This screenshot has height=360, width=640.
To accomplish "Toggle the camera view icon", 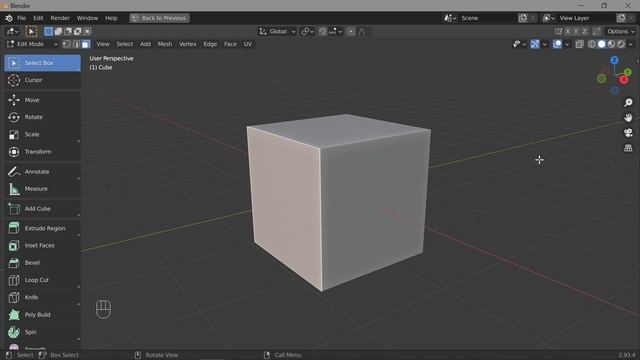I will click(x=628, y=133).
